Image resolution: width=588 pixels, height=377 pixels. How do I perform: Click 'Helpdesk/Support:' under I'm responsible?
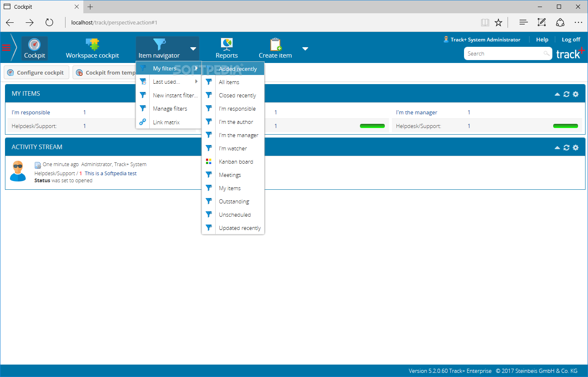click(x=34, y=126)
